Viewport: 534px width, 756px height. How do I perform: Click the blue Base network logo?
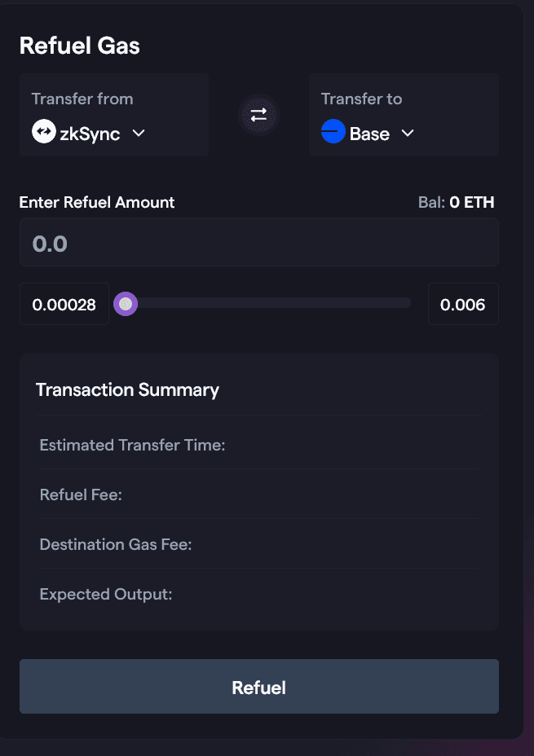(x=333, y=133)
